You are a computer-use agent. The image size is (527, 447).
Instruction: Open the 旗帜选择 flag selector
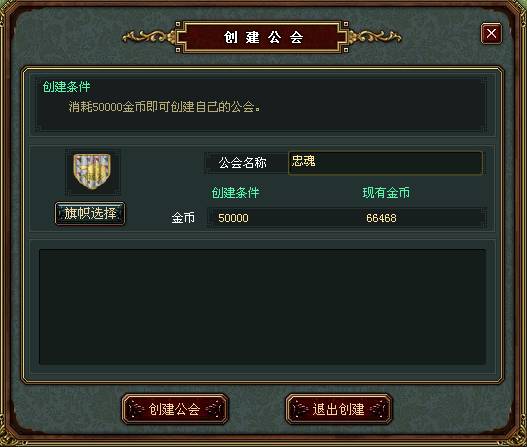pyautogui.click(x=90, y=213)
